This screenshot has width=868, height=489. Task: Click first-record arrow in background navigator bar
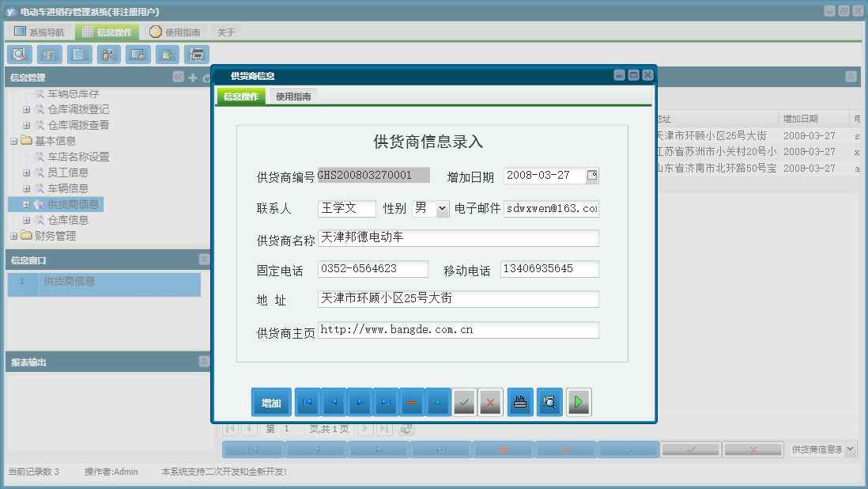[254, 449]
